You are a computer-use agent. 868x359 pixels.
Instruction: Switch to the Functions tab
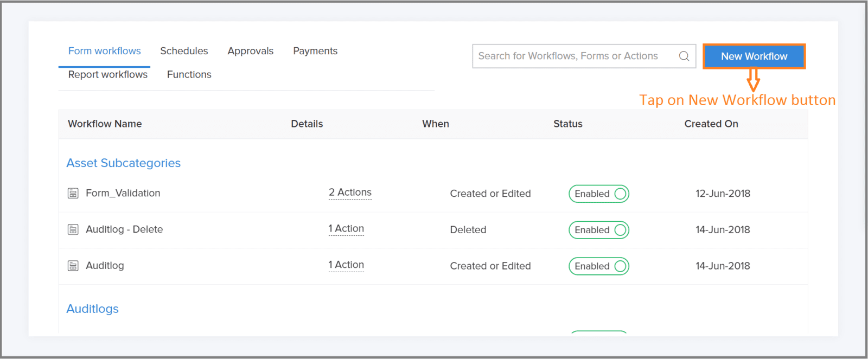(189, 74)
